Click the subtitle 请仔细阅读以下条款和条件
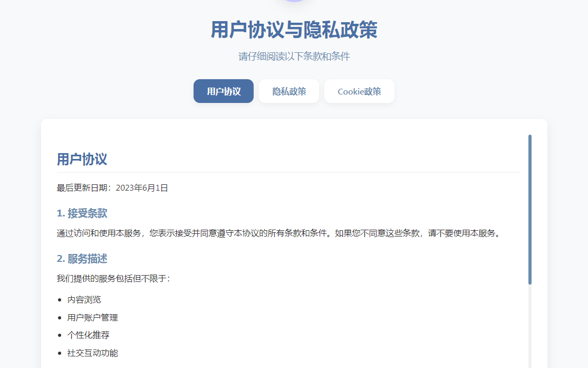 click(x=294, y=55)
